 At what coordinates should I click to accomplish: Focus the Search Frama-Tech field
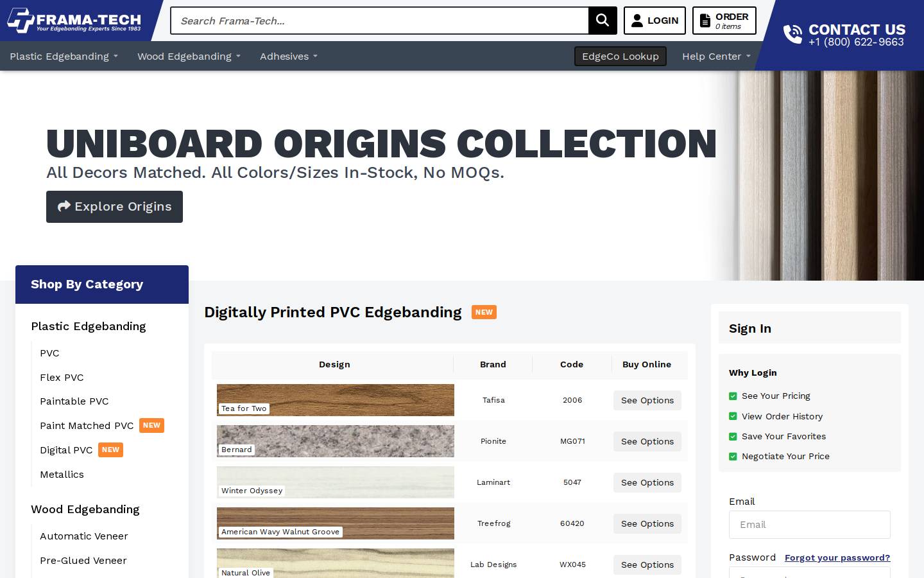379,21
